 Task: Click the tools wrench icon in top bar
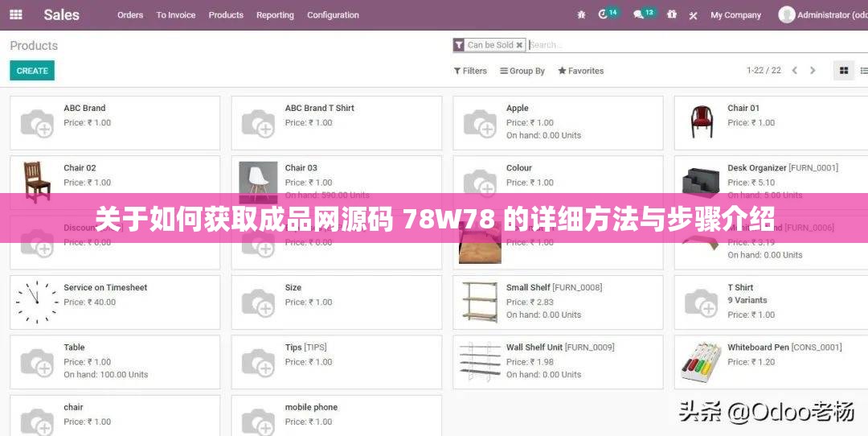point(693,15)
